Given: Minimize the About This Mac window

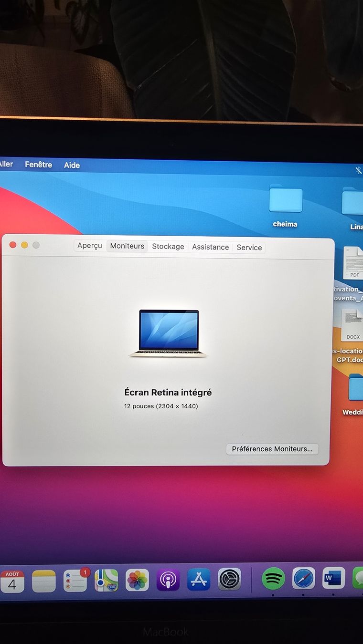Looking at the screenshot, I should (x=24, y=245).
